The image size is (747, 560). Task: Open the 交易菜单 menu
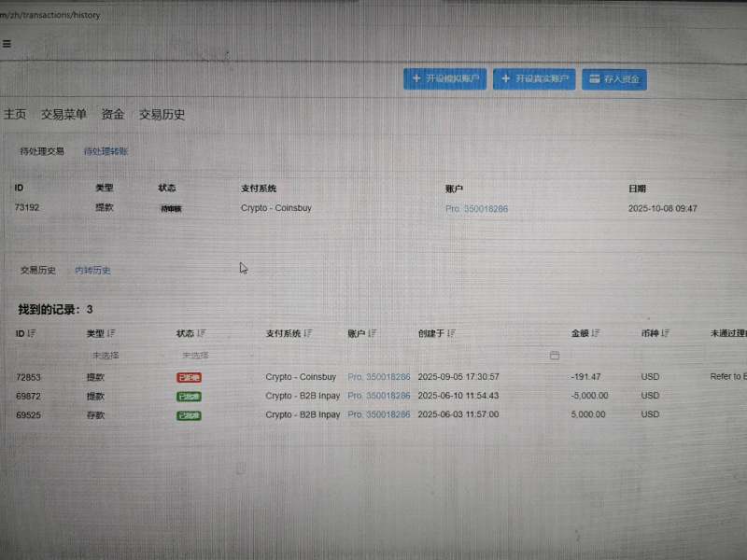point(63,114)
